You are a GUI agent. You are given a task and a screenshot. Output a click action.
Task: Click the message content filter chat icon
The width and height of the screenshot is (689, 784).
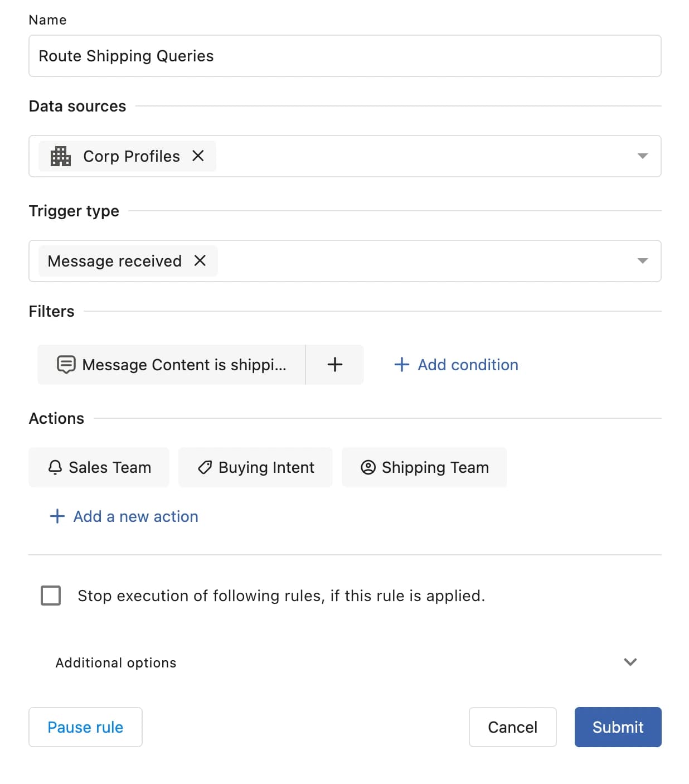tap(66, 365)
